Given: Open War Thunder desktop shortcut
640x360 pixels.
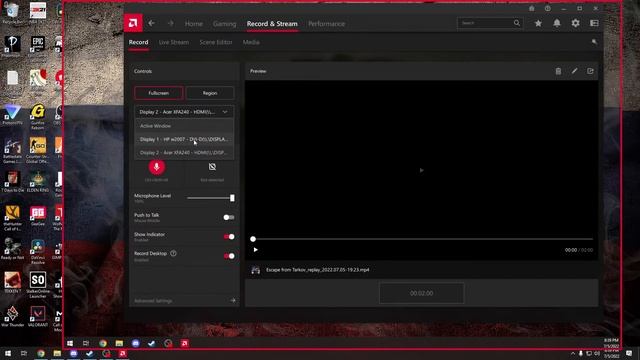Looking at the screenshot, I should point(12,317).
